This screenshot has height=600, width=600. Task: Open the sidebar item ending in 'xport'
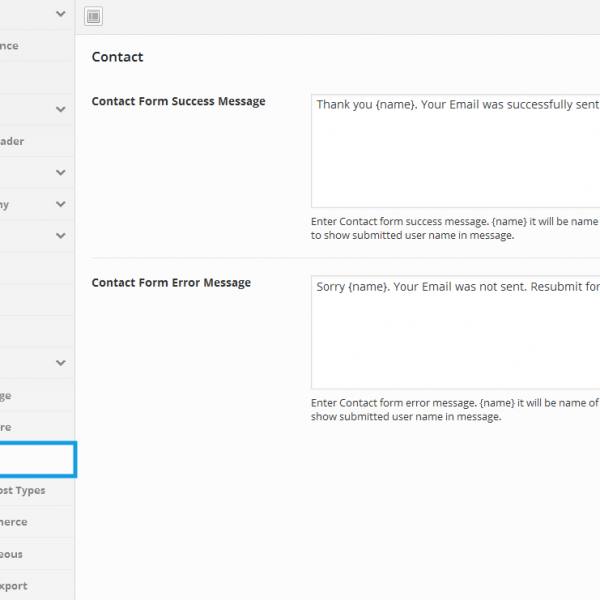pos(20,586)
